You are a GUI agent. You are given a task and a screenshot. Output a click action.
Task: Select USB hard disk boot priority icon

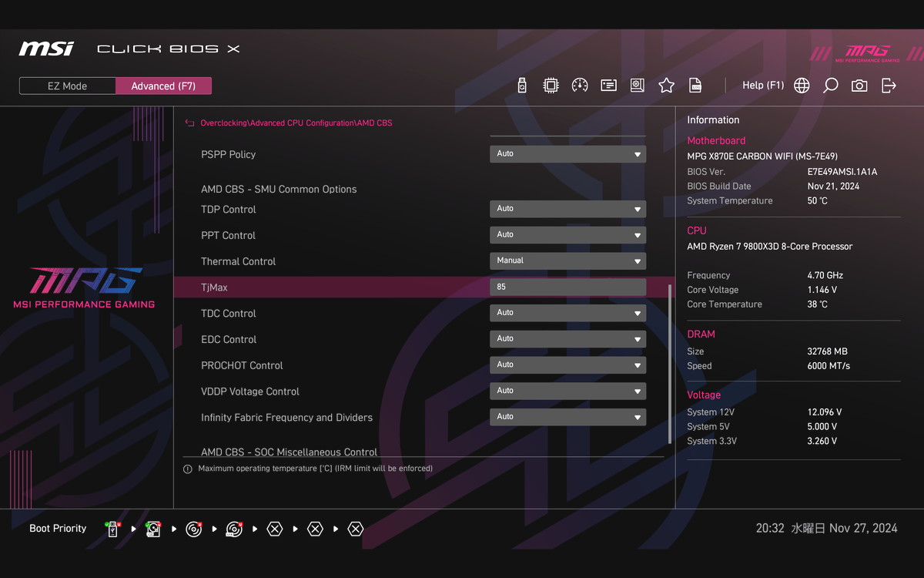point(153,529)
